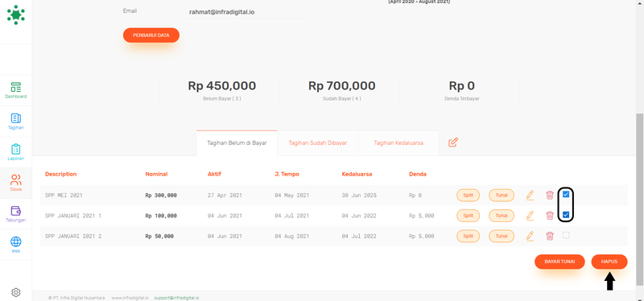Switch to Tagihan Belum di Bayar tab
644x301 pixels.
(x=237, y=143)
